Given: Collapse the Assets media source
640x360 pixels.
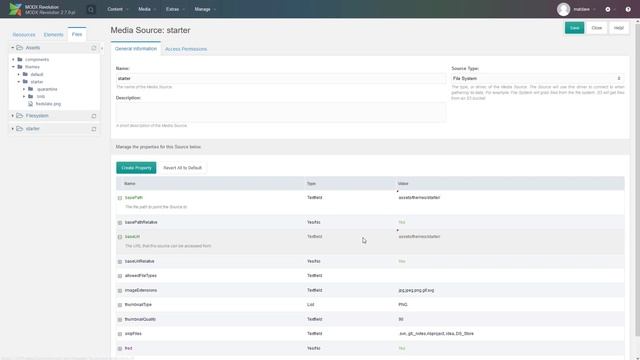Looking at the screenshot, I should click(13, 48).
